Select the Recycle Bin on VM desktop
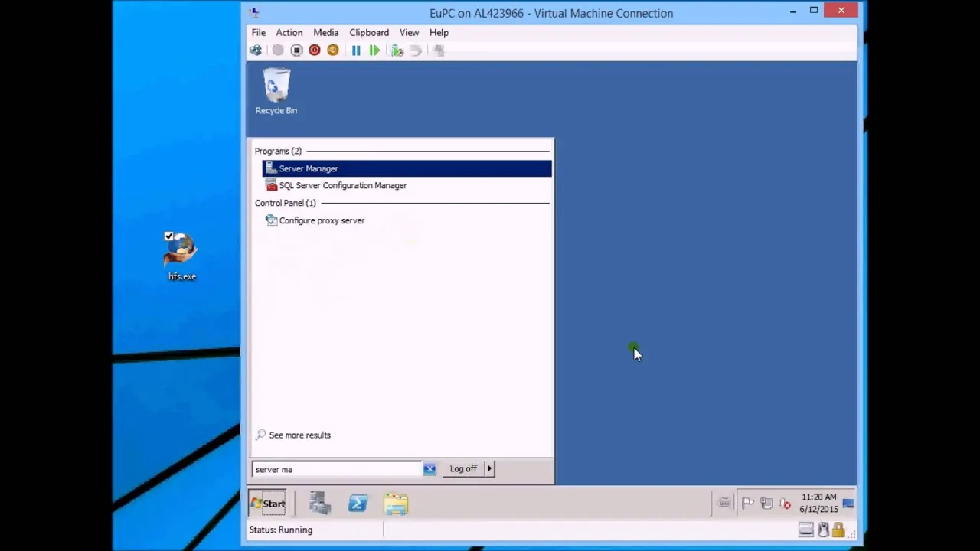Image resolution: width=980 pixels, height=551 pixels. coord(276,92)
